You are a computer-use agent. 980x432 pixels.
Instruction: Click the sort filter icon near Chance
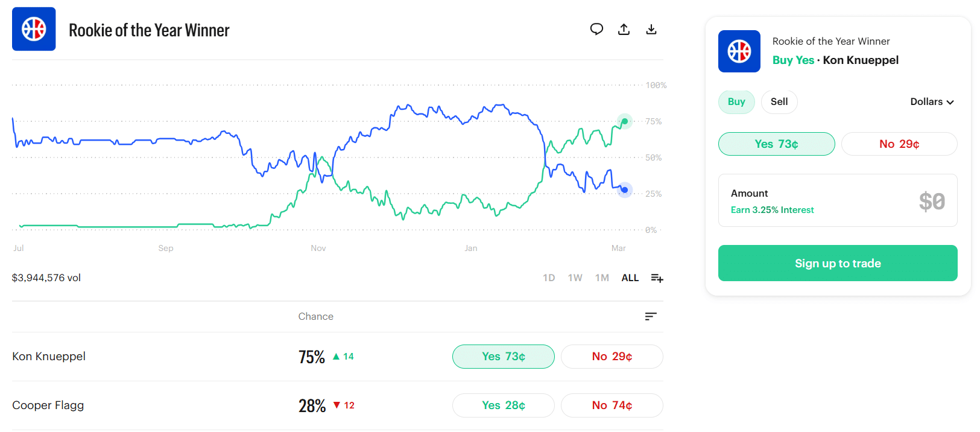coord(650,316)
